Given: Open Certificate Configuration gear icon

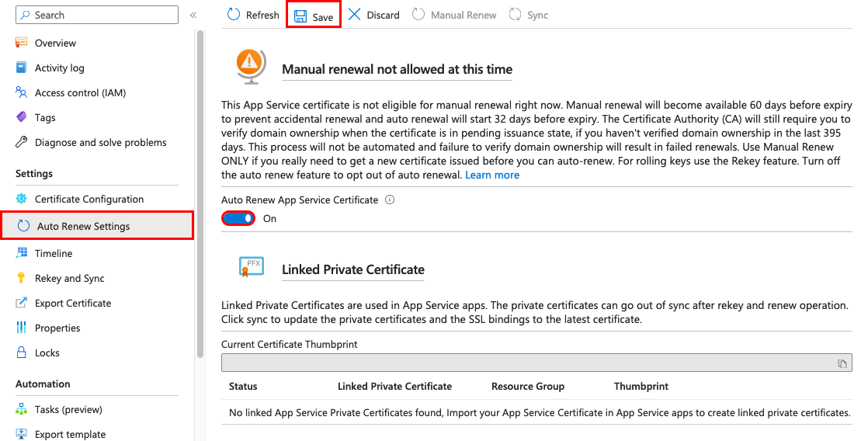Looking at the screenshot, I should (x=22, y=200).
